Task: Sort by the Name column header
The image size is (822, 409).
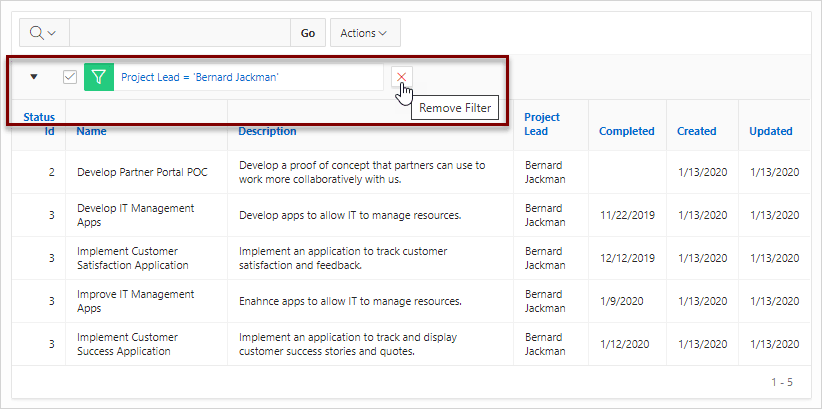Action: tap(91, 131)
